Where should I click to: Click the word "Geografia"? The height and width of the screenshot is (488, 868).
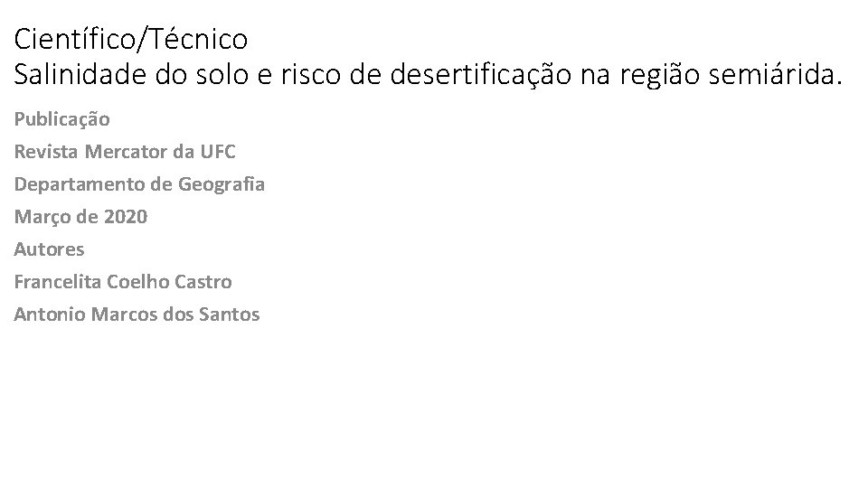(221, 184)
